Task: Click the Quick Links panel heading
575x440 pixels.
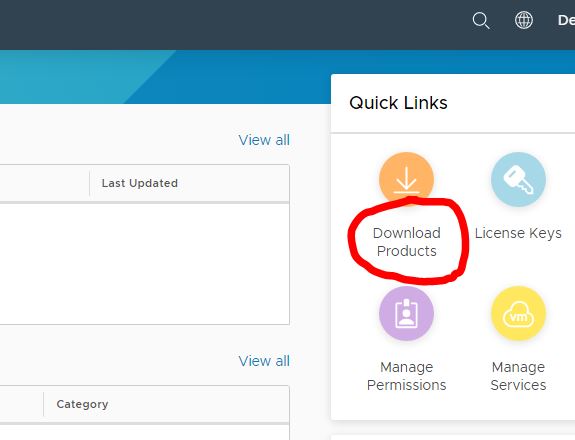Action: click(x=398, y=103)
